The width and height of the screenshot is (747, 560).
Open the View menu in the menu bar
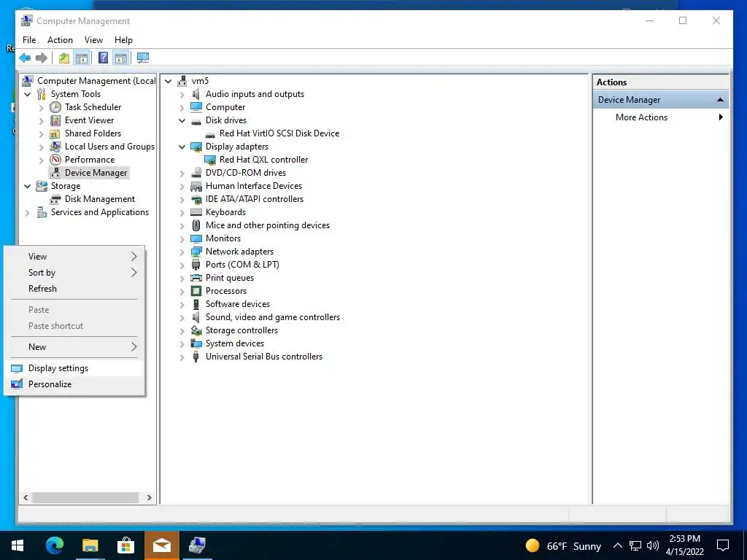point(93,40)
